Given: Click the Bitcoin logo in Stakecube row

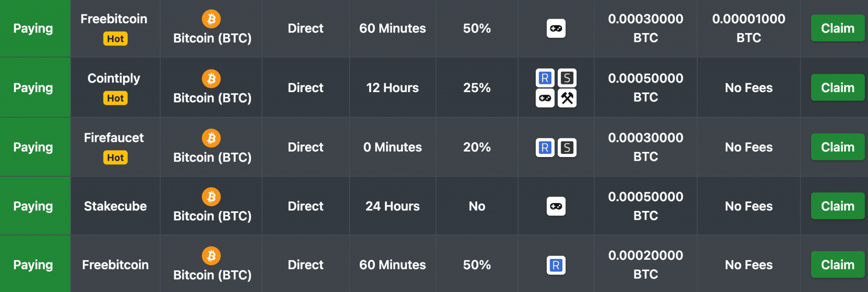Looking at the screenshot, I should click(x=211, y=197).
